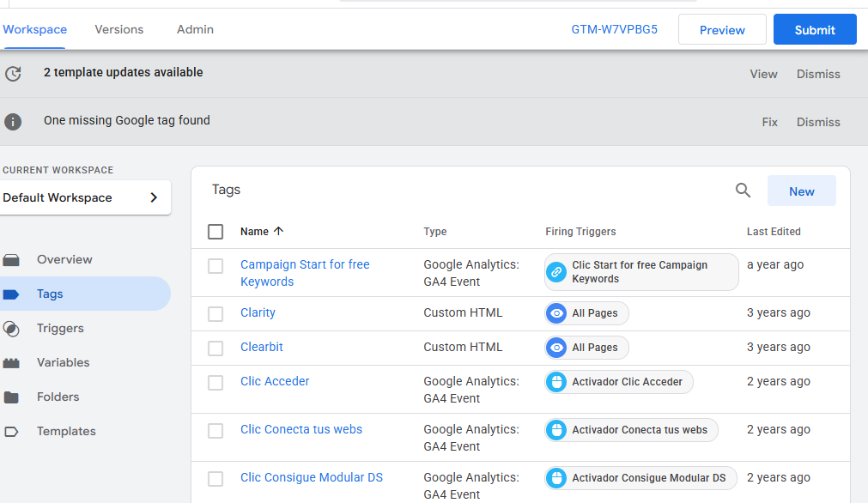The width and height of the screenshot is (868, 503).
Task: Open the Clearbit tag link
Action: pyautogui.click(x=262, y=348)
